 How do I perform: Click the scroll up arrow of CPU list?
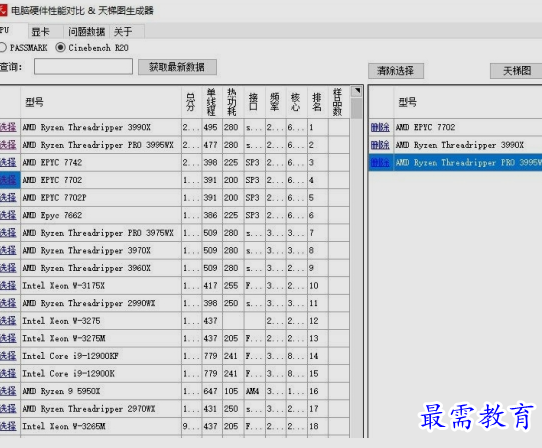pyautogui.click(x=357, y=91)
